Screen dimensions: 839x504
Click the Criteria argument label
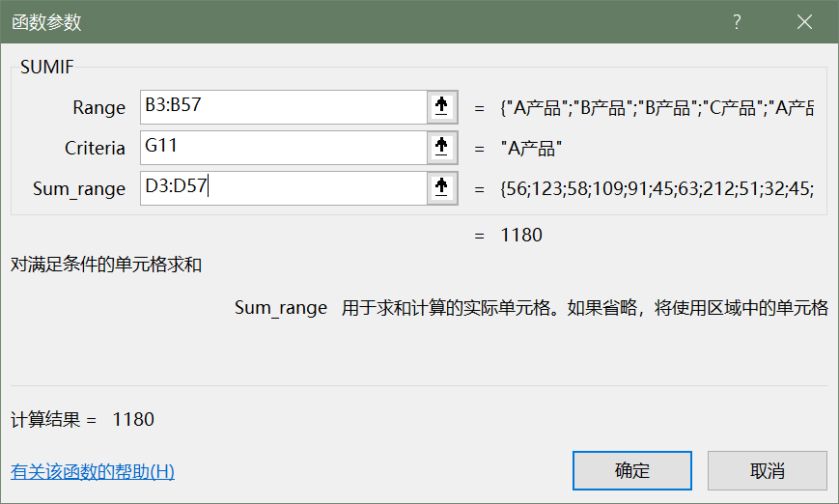point(95,149)
